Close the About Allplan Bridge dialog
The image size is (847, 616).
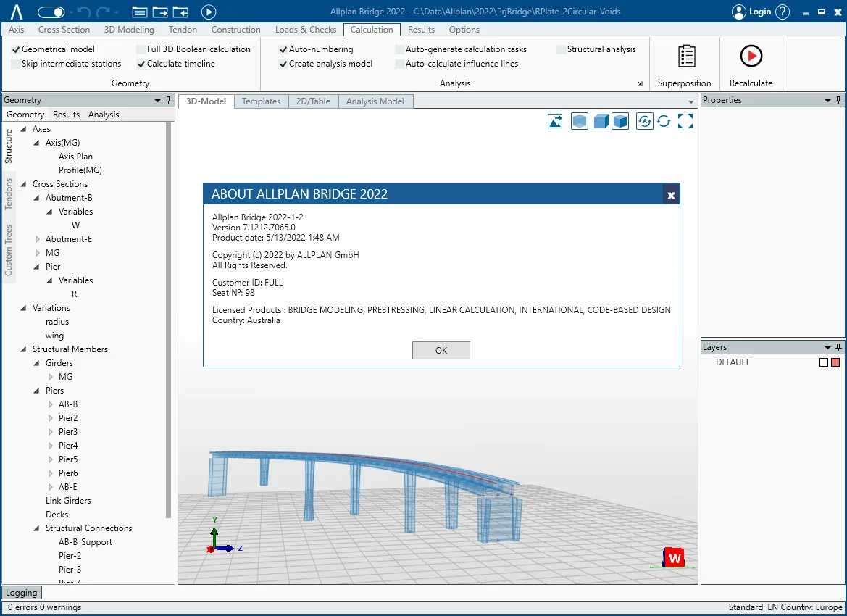(x=671, y=195)
